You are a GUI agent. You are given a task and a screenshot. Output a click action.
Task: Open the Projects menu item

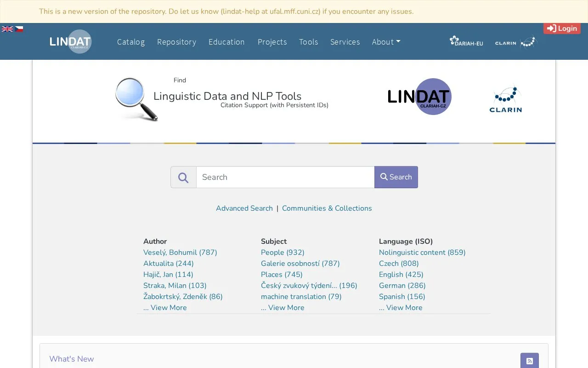pos(272,42)
